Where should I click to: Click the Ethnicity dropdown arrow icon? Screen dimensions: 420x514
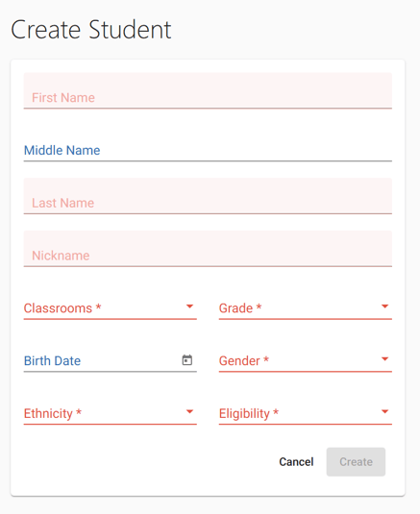pos(189,412)
